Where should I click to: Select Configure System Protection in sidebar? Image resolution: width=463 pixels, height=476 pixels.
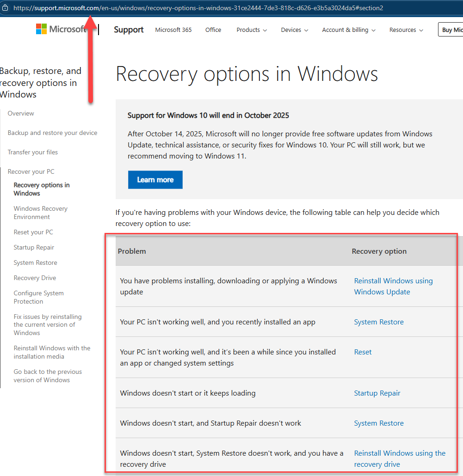point(38,297)
